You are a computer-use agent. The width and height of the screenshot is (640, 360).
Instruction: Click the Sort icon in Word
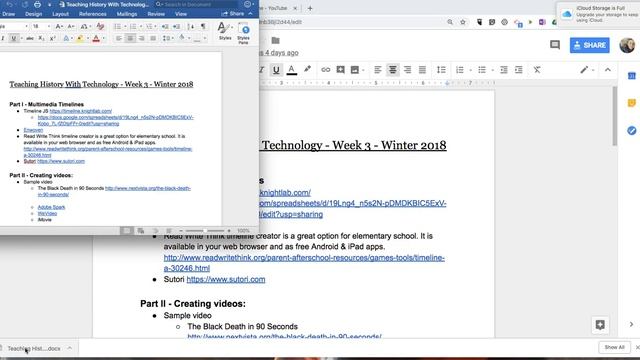click(x=191, y=27)
